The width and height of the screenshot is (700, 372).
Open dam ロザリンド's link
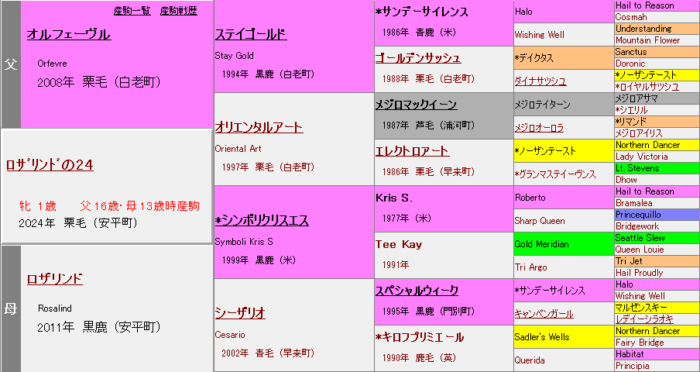pos(55,279)
